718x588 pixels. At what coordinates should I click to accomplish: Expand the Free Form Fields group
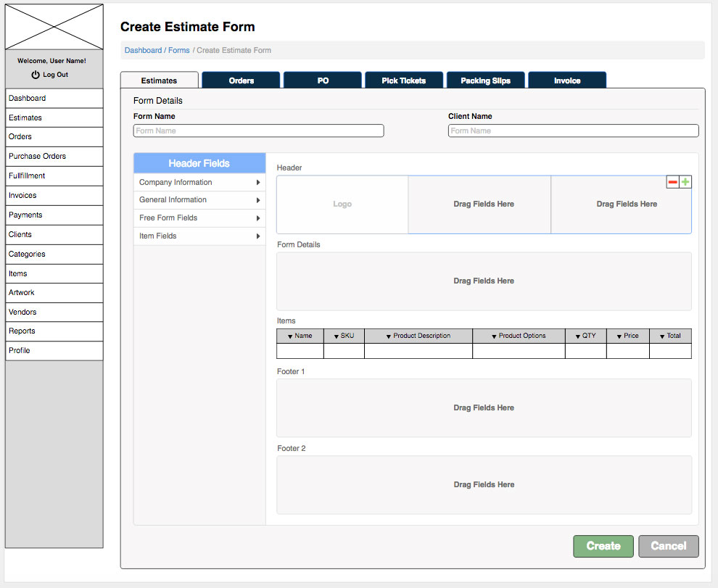click(x=258, y=218)
